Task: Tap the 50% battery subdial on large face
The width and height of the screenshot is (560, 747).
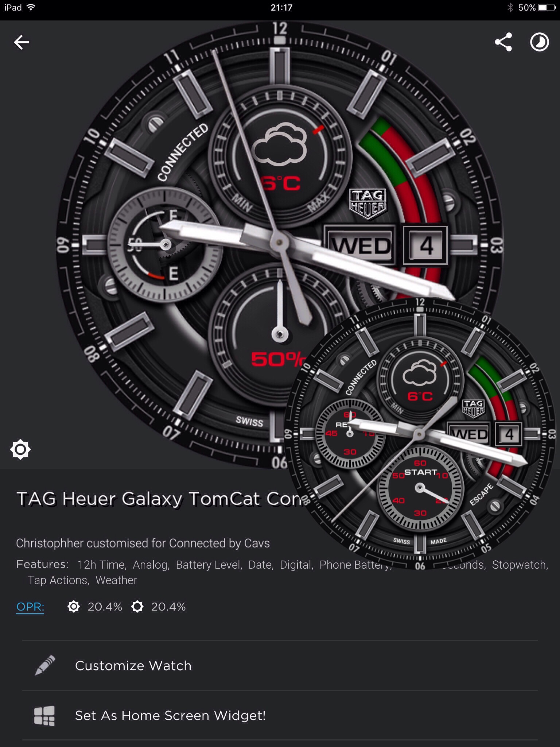Action: [280, 335]
